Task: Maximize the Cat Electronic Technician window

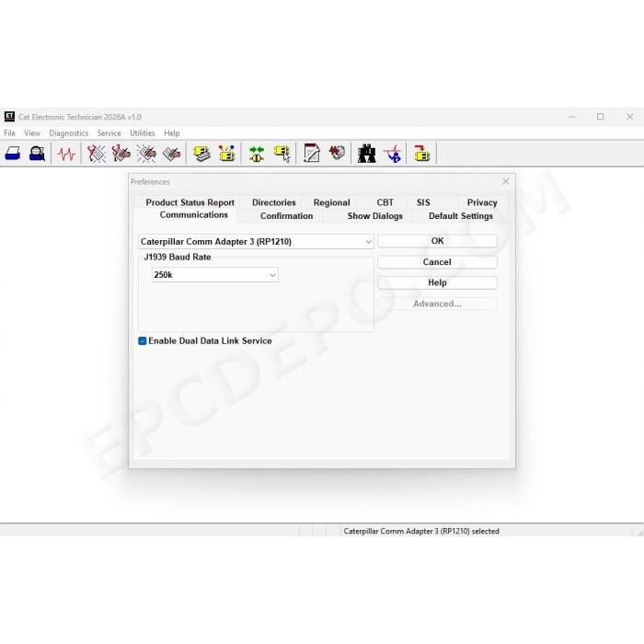Action: (x=600, y=117)
